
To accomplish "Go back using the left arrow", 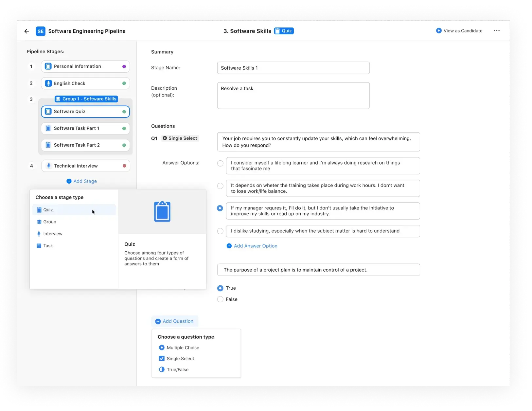I will (27, 31).
